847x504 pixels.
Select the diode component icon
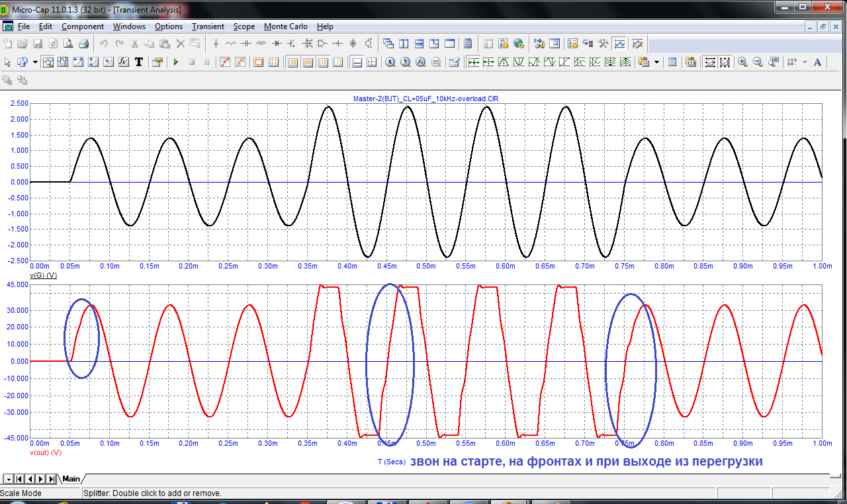(276, 44)
